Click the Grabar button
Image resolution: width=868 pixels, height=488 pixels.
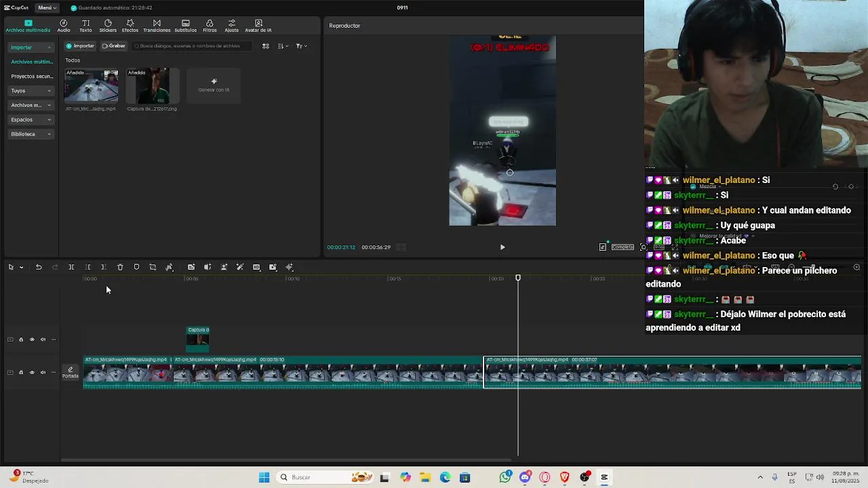(x=113, y=46)
